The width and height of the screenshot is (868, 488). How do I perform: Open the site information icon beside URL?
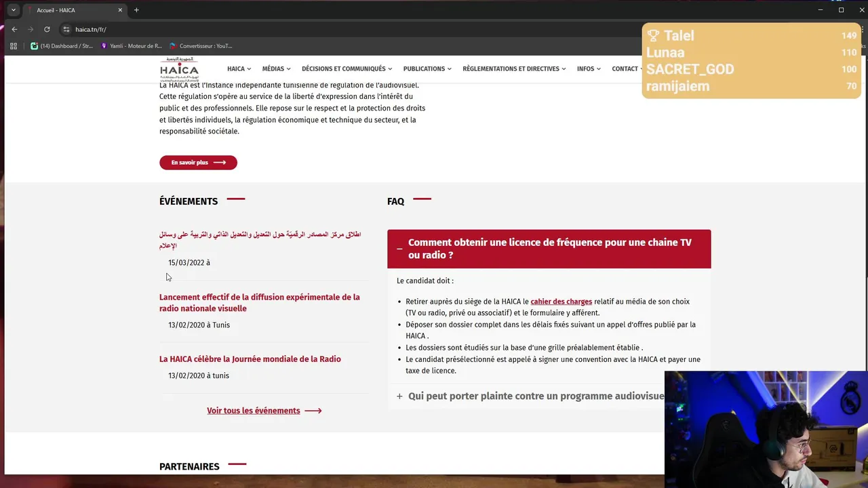[66, 29]
